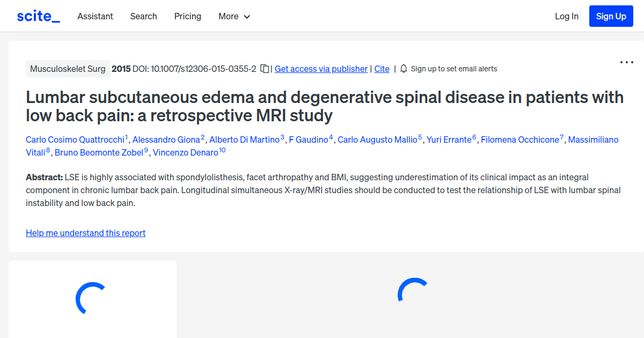Select Search in the navigation bar
The height and width of the screenshot is (338, 644).
click(x=143, y=17)
